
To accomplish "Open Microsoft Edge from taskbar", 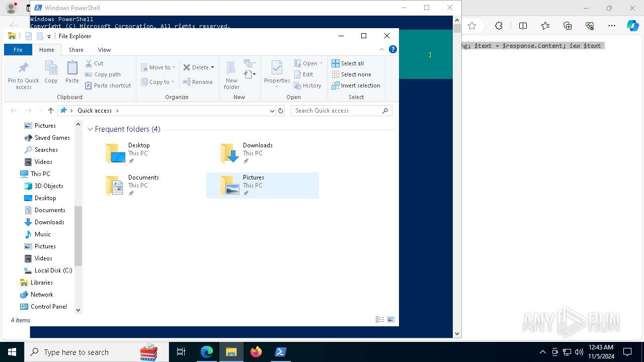I will 207,352.
